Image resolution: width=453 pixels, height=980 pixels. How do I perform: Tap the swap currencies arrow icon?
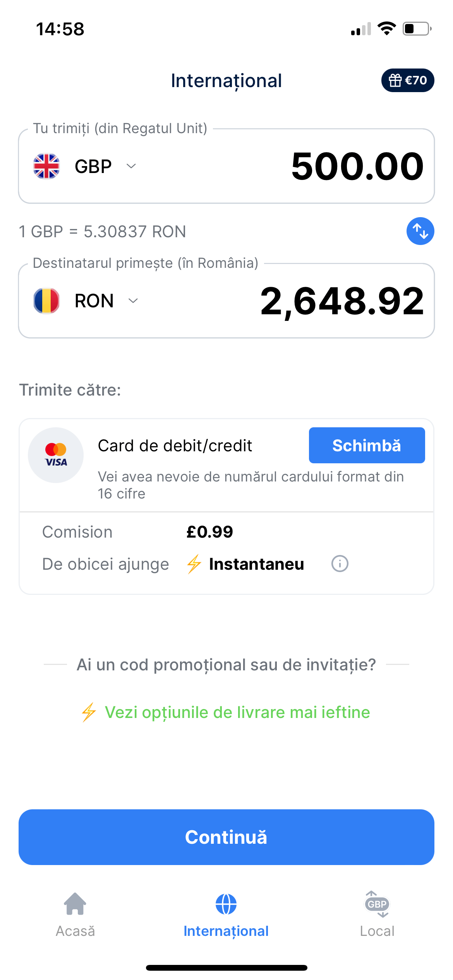[x=420, y=231]
